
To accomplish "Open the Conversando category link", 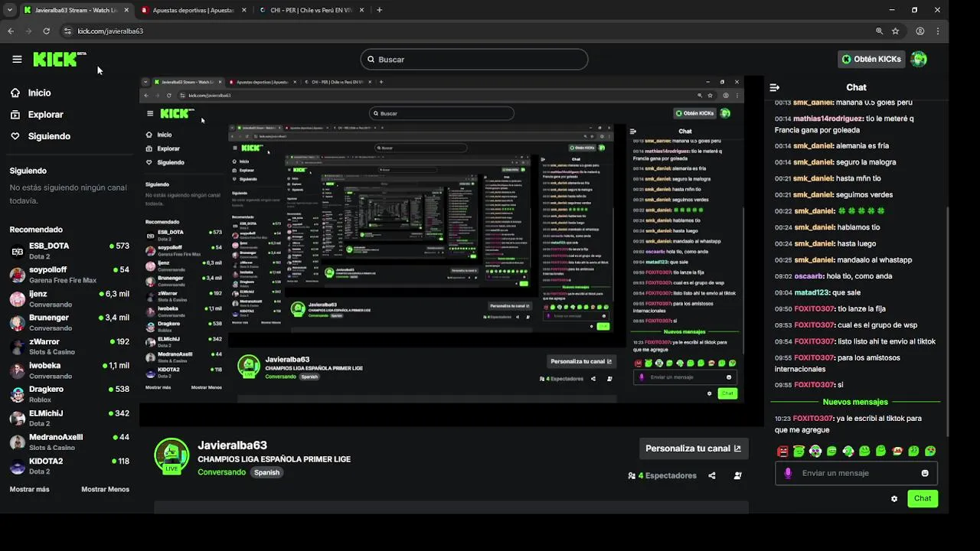I will (222, 472).
